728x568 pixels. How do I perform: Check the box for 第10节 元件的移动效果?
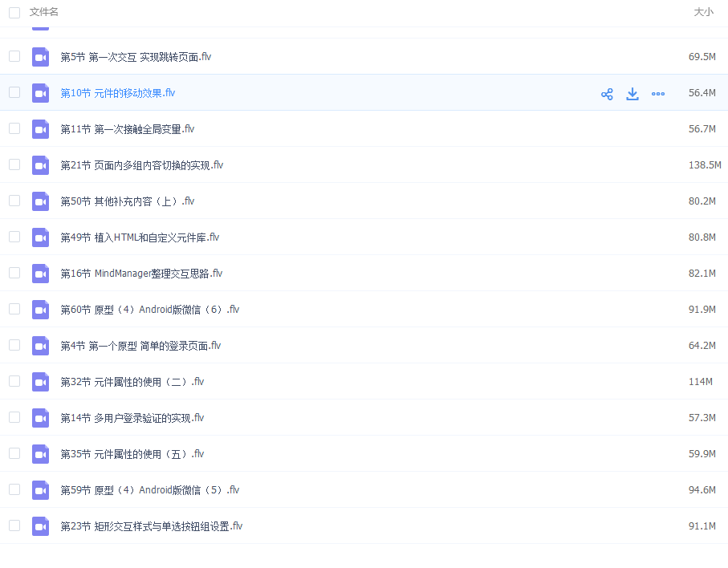14,92
